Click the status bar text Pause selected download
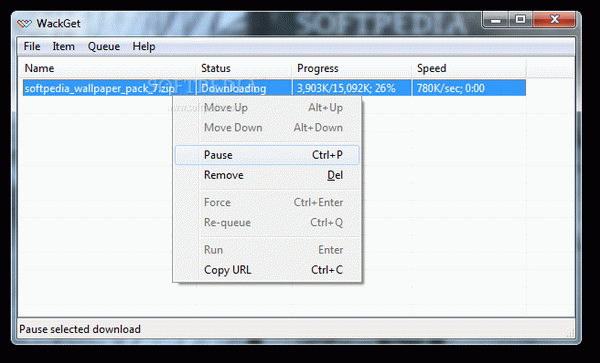Viewport: 600px width, 363px height. point(80,329)
